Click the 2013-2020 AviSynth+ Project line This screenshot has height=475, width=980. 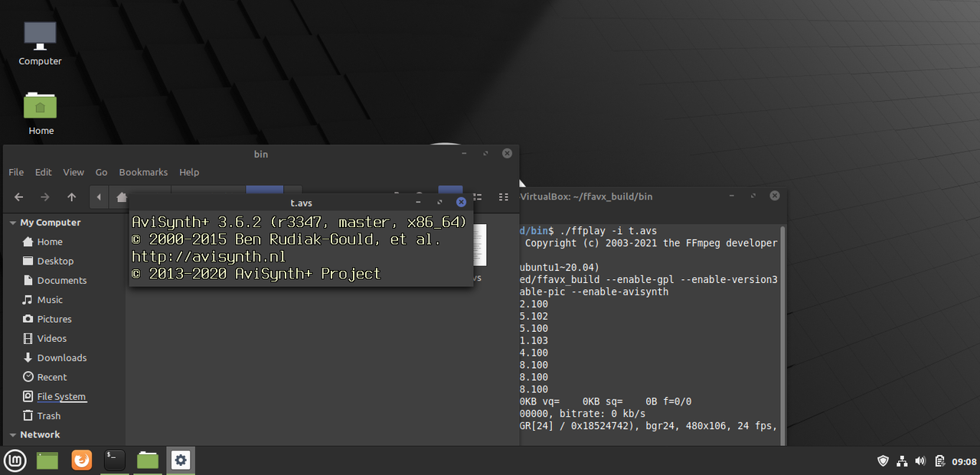click(256, 273)
